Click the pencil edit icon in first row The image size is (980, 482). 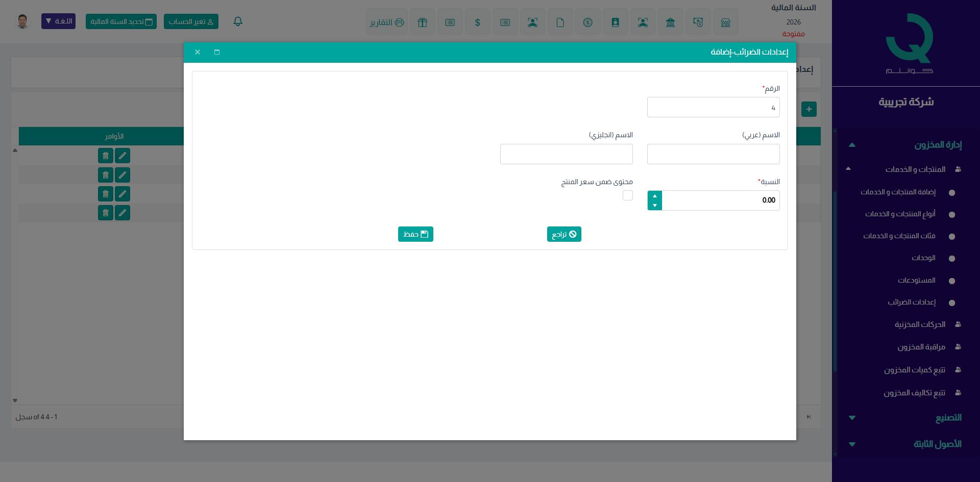point(122,156)
